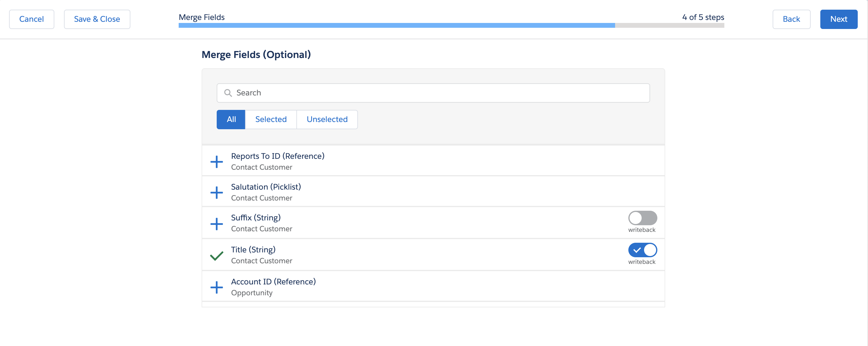Screen dimensions: 868x346
Task: Cancel the merge fields wizard
Action: tap(31, 19)
